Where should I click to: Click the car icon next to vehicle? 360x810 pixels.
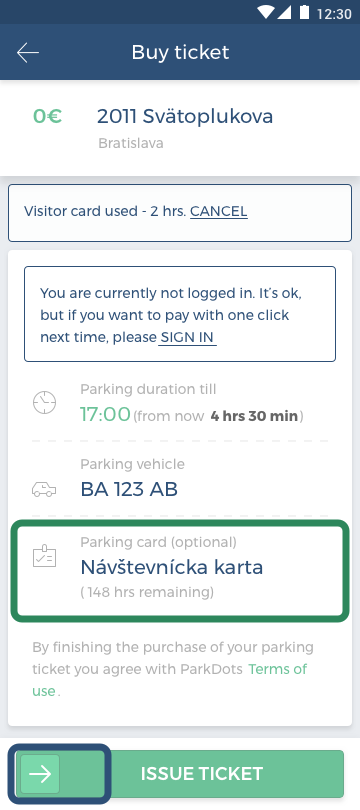tap(44, 489)
